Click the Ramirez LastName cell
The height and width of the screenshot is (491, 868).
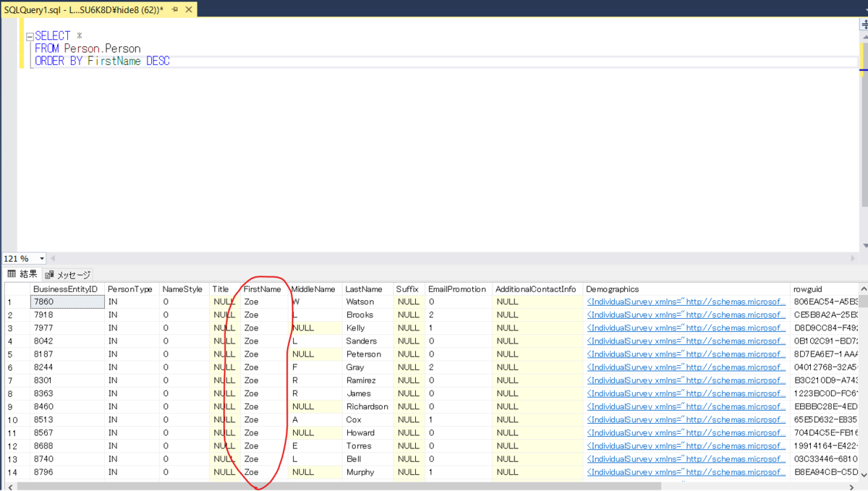tap(368, 380)
